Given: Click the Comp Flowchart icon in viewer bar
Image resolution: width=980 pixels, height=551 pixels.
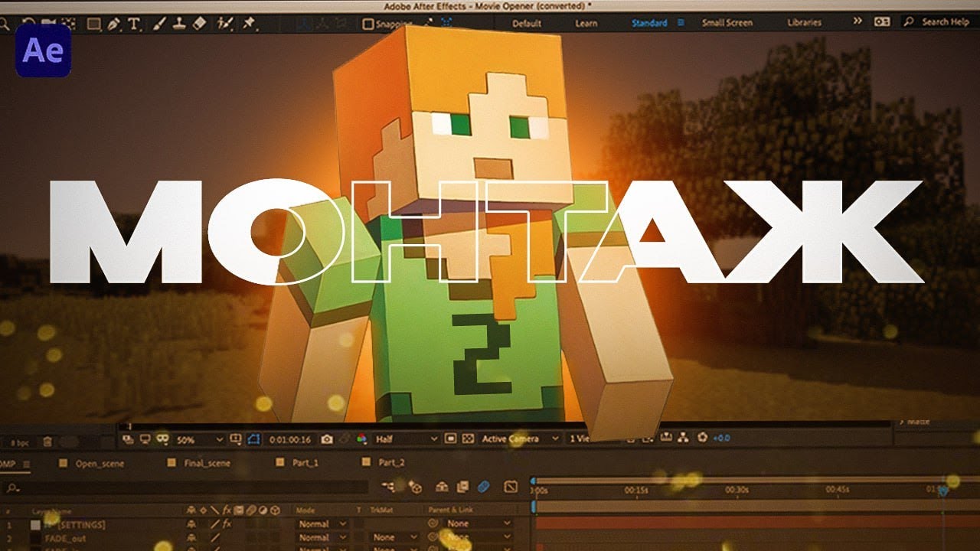Looking at the screenshot, I should pos(683,438).
